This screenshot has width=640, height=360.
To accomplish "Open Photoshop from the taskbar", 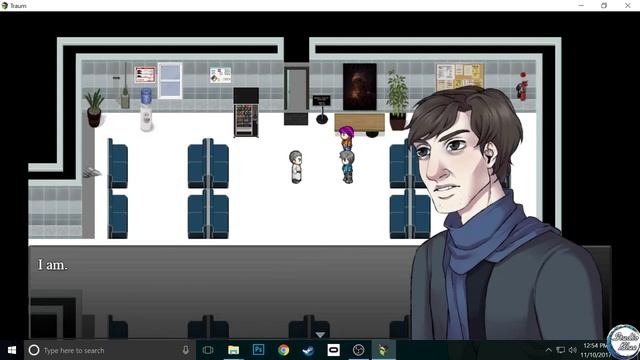I will pos(258,350).
